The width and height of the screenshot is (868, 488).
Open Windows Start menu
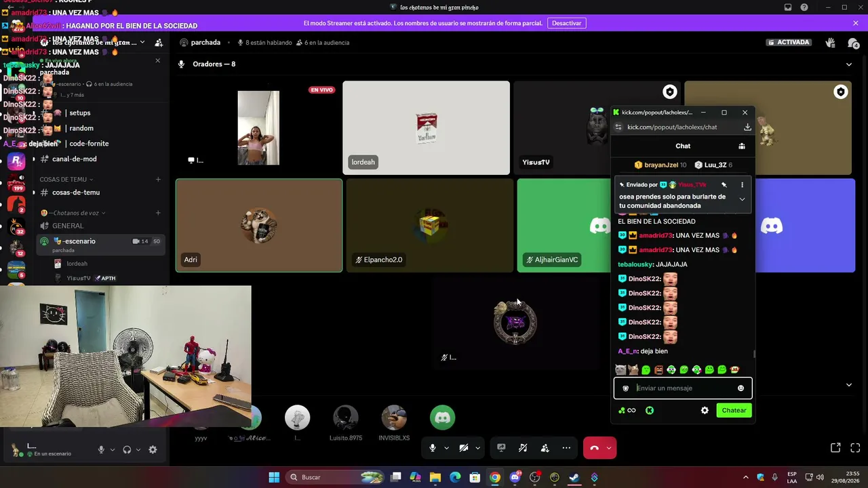click(274, 477)
